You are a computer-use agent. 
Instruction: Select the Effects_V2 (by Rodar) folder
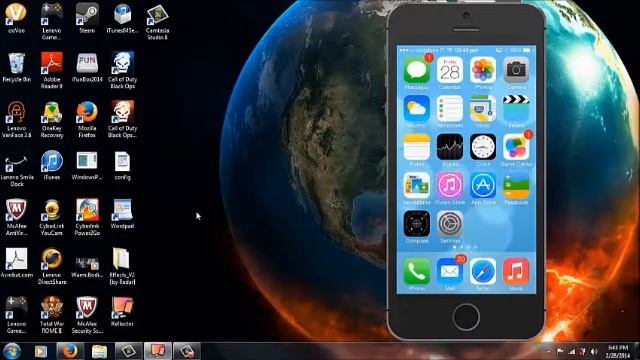click(122, 266)
